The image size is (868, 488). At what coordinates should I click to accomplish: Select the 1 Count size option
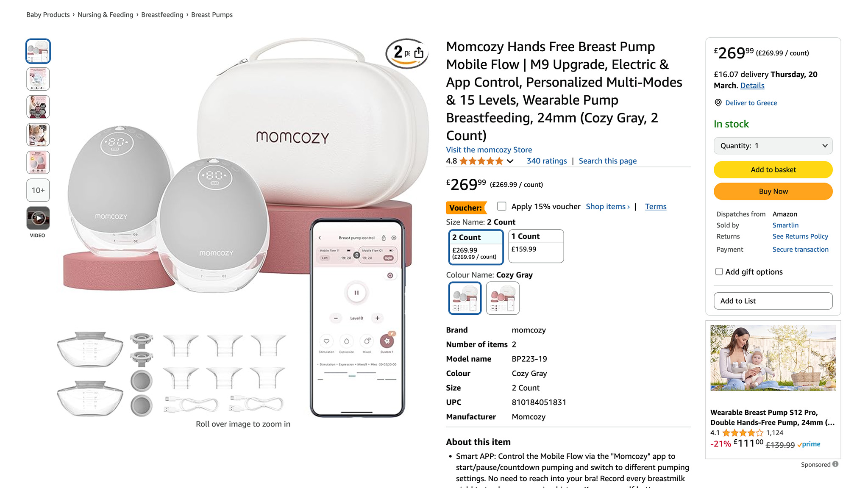click(536, 246)
